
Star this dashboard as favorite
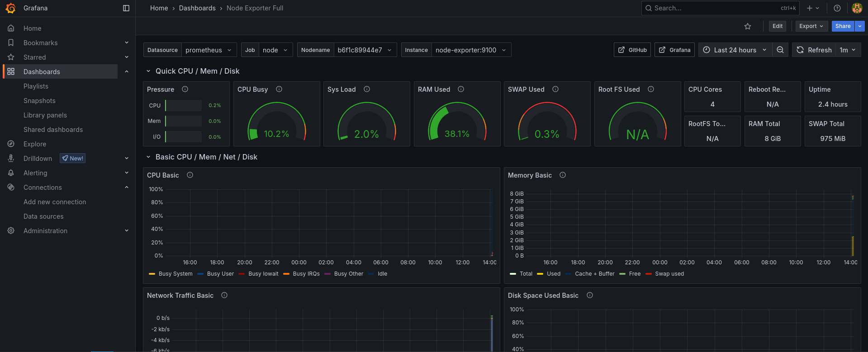tap(748, 26)
